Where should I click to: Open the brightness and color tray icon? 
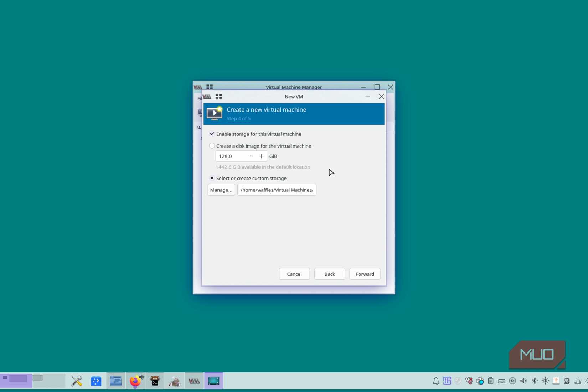(545, 381)
